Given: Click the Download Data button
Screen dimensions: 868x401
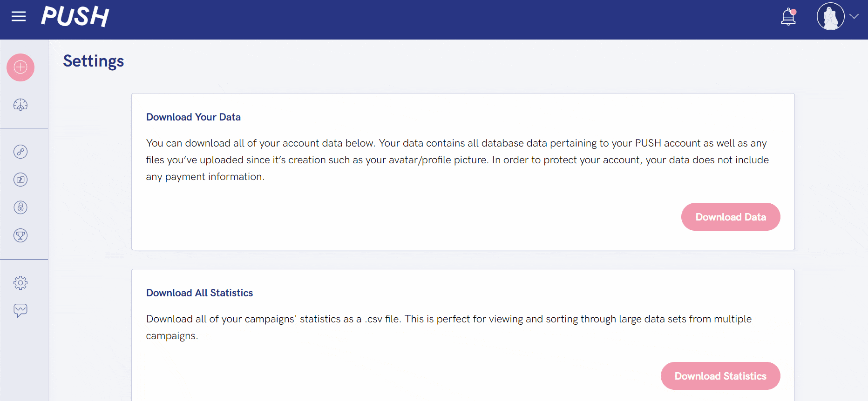Looking at the screenshot, I should [x=731, y=217].
